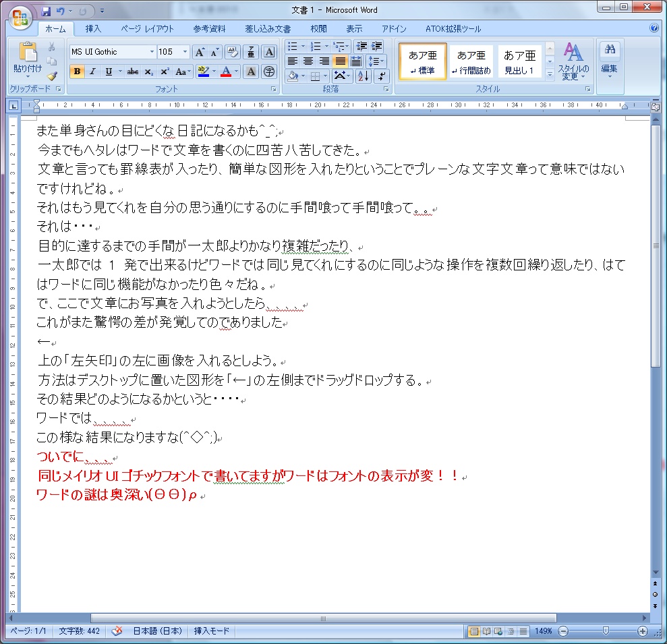667x644 pixels.
Task: Click the 貼り付け paste button
Action: coord(28,59)
